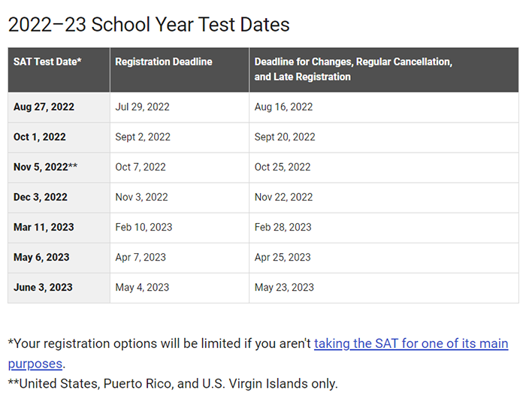Click the Mar 11, 2023 test date cell

pos(44,227)
